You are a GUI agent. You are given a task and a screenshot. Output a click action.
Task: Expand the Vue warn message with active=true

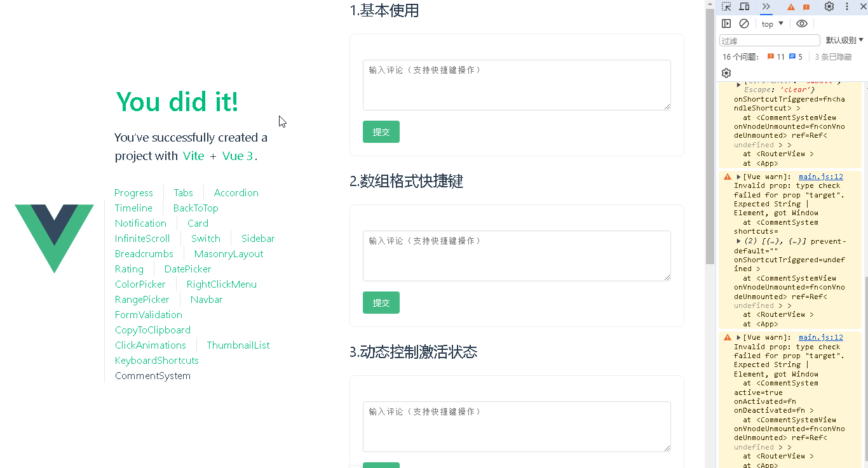[739, 338]
